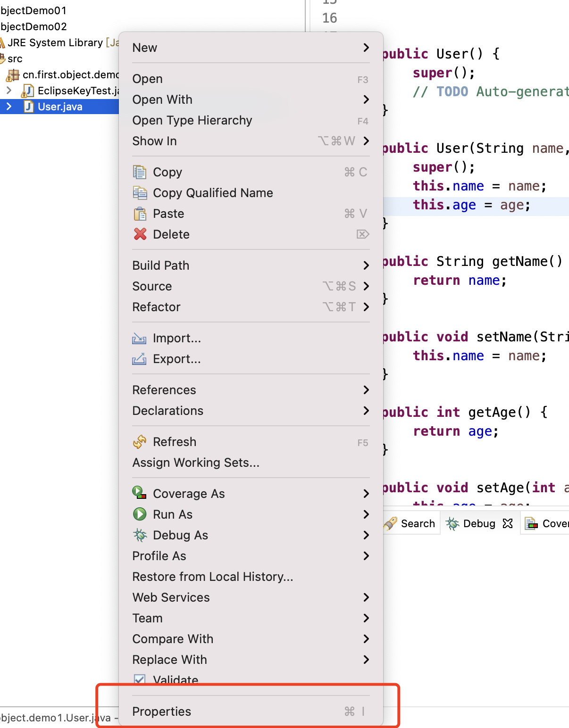569x728 pixels.
Task: Click the Coverage As icon
Action: 140,493
